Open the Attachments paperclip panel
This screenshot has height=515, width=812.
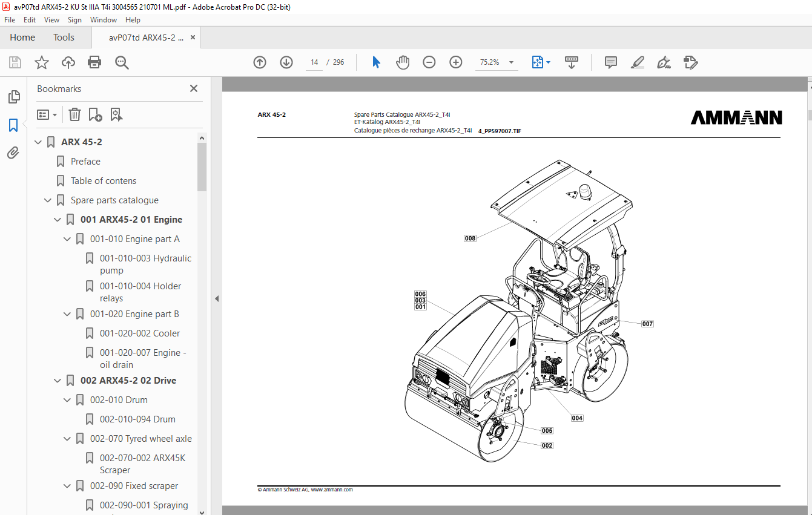(x=13, y=153)
